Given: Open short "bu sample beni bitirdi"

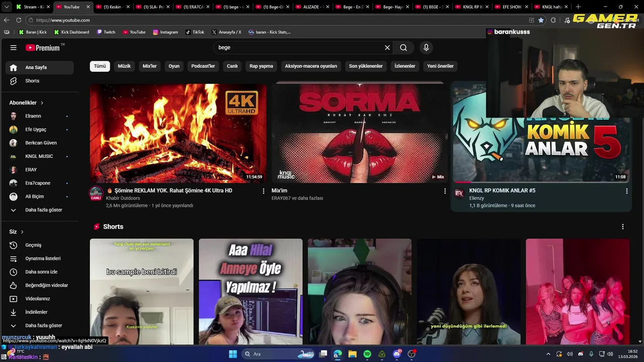Looking at the screenshot, I should click(141, 292).
